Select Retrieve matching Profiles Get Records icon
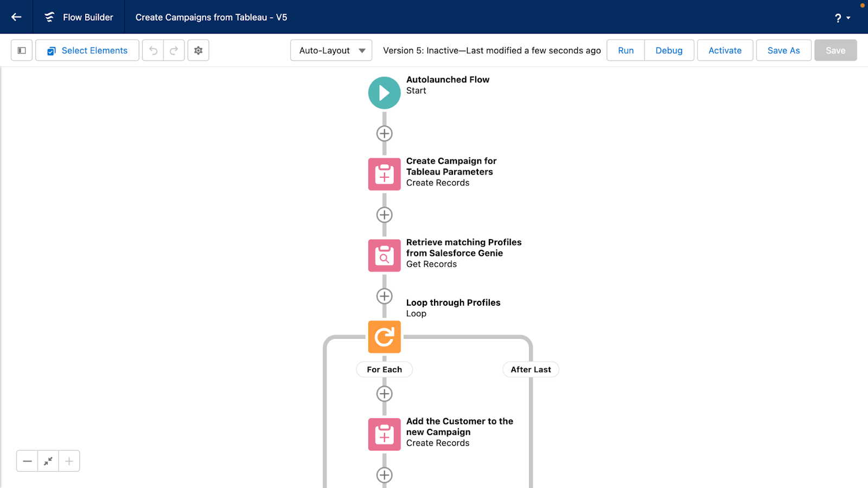The image size is (868, 488). 384,255
